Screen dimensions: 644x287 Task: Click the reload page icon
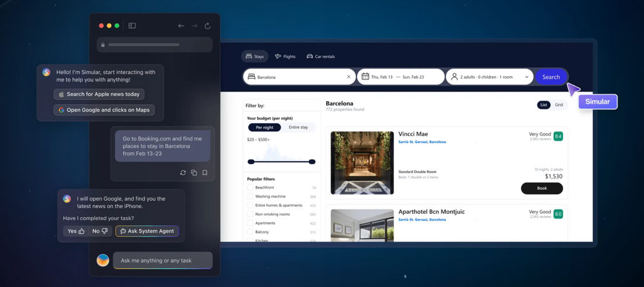pos(207,26)
